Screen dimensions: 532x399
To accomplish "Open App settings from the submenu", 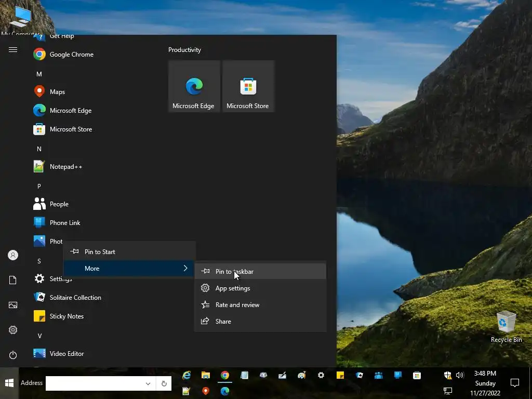I will [260, 288].
